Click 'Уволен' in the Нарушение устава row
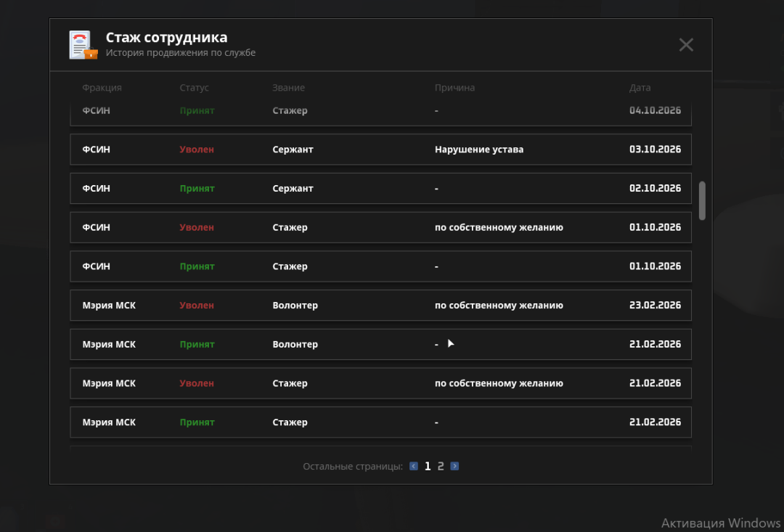 click(x=197, y=150)
